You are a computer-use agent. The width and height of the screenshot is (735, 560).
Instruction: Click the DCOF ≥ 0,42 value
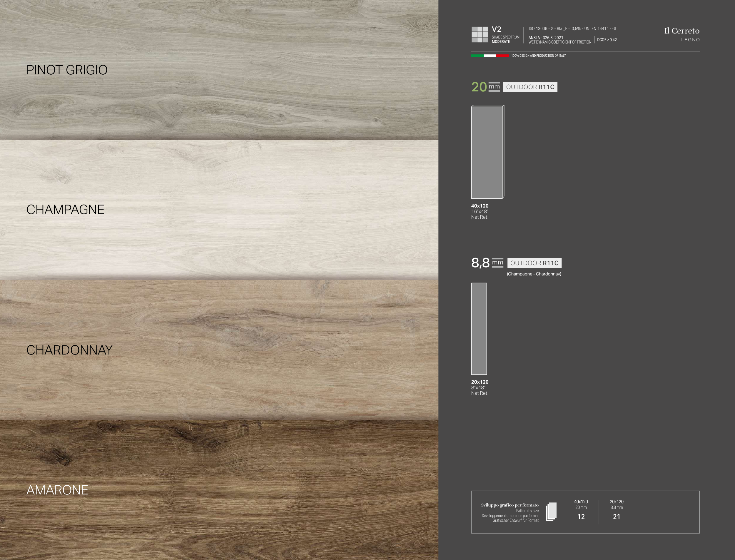pyautogui.click(x=607, y=40)
